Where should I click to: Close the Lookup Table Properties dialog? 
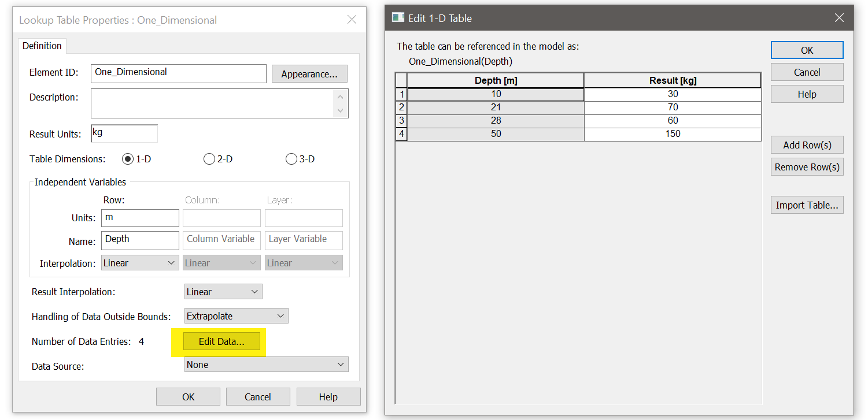pyautogui.click(x=352, y=20)
